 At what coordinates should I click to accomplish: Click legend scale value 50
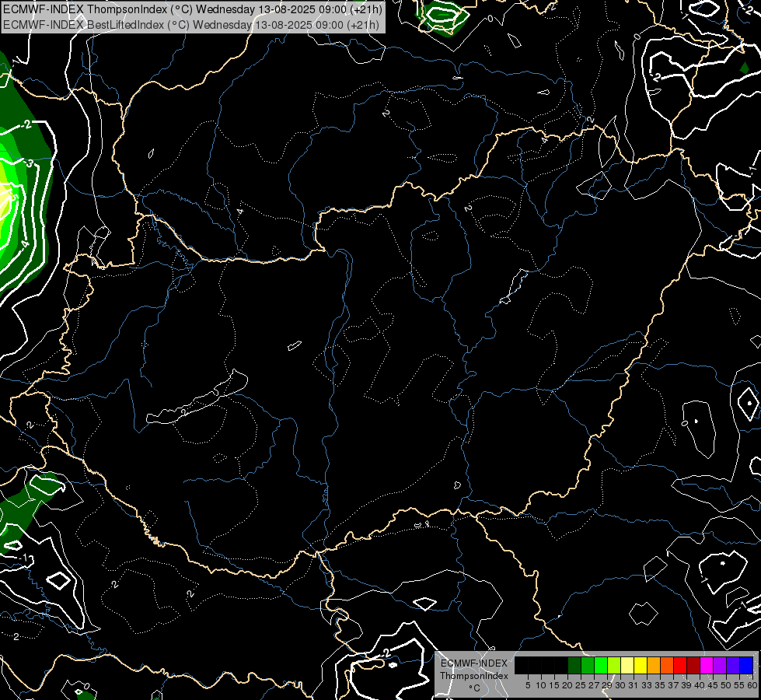(727, 685)
